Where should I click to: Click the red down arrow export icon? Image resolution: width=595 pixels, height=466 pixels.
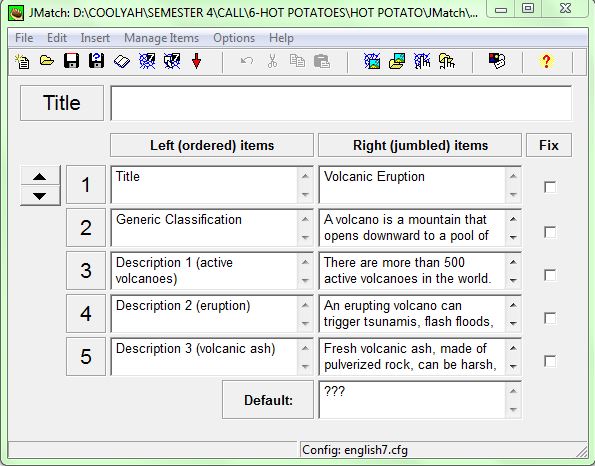(196, 61)
